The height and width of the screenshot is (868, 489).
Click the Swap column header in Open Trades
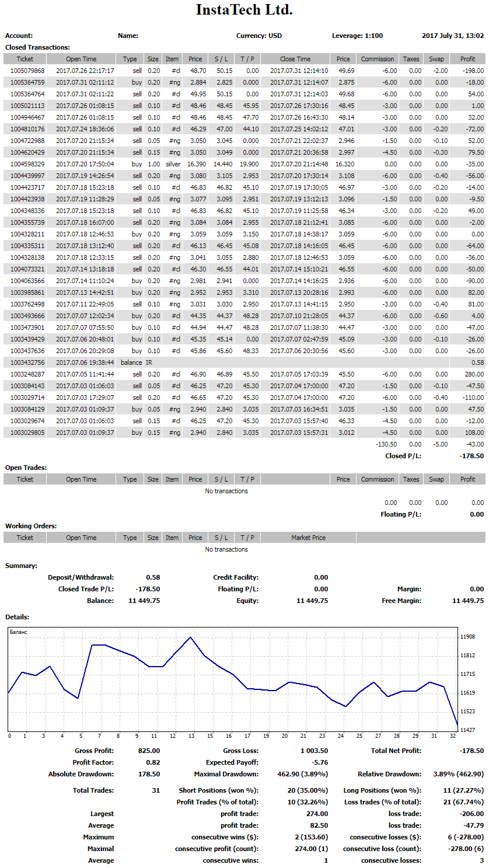click(x=436, y=479)
